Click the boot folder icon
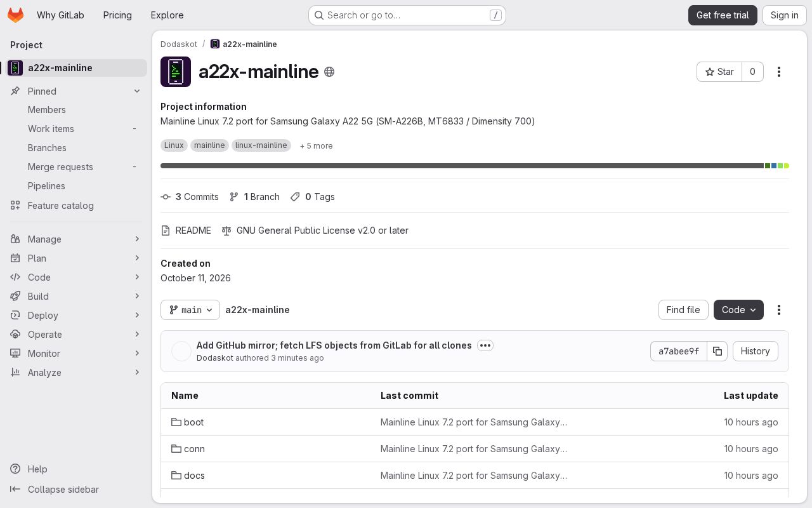 tap(176, 422)
